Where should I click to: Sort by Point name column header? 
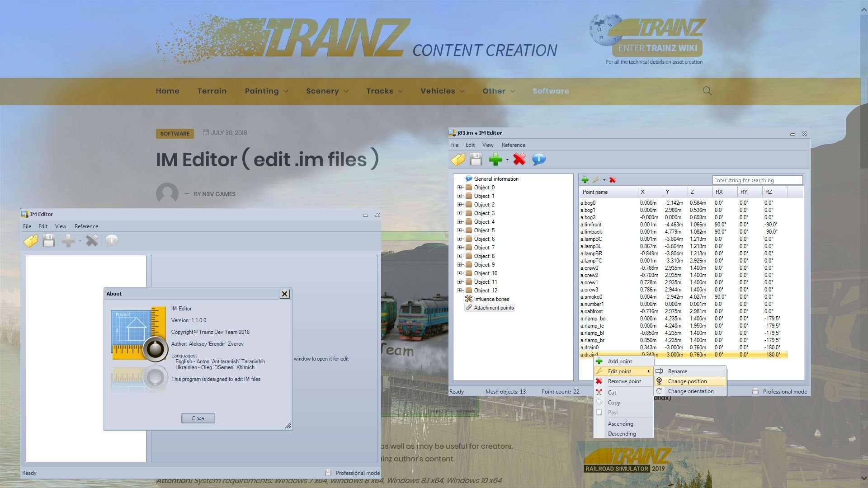point(609,192)
